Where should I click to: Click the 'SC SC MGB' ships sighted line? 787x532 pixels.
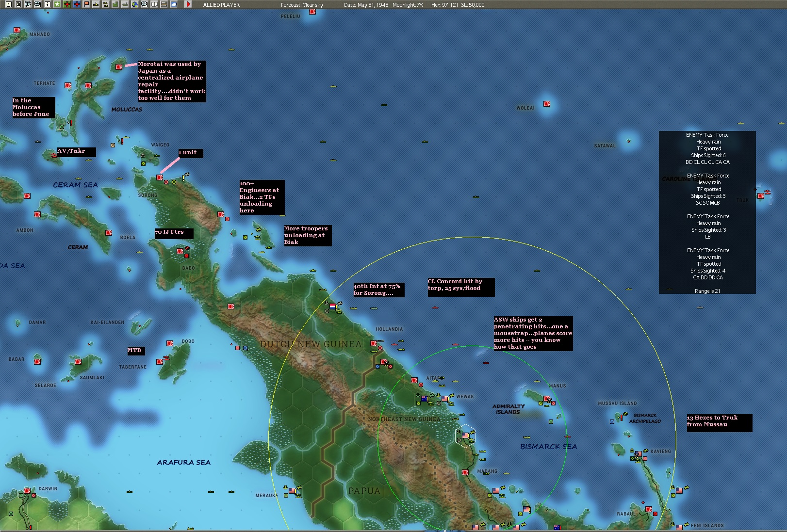tap(707, 203)
